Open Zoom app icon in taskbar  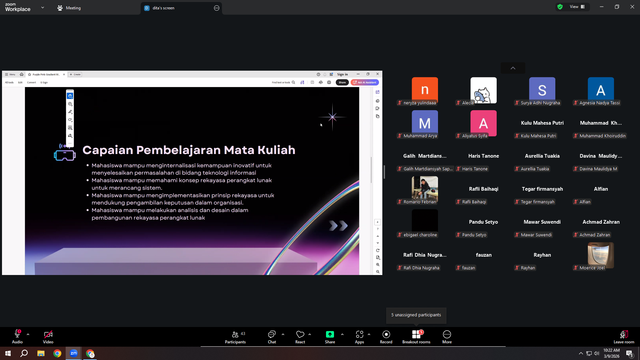pyautogui.click(x=74, y=353)
